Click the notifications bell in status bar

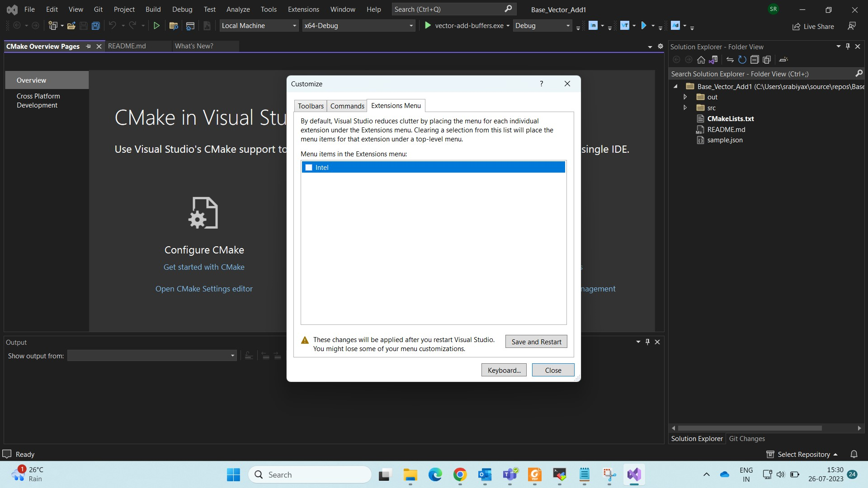[854, 454]
